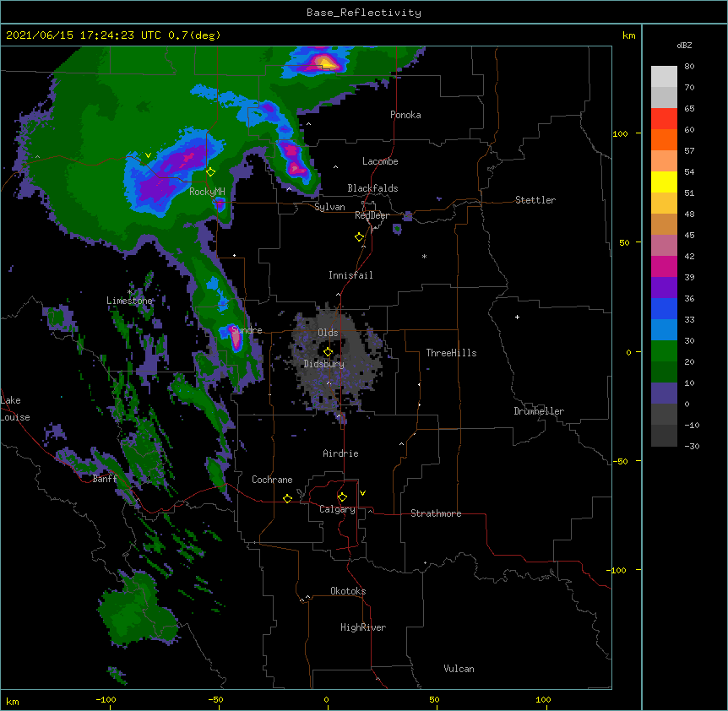The height and width of the screenshot is (711, 728).
Task: Click the Strathmore city label
Action: click(436, 513)
